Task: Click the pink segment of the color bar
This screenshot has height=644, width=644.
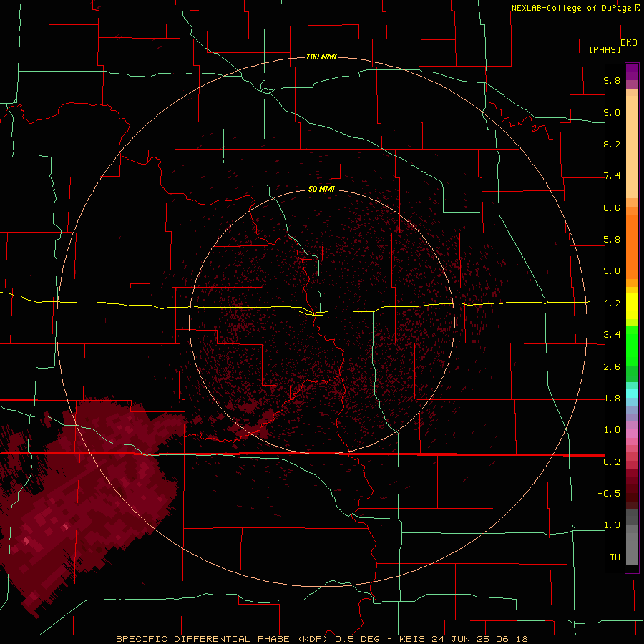Action: pos(632,434)
